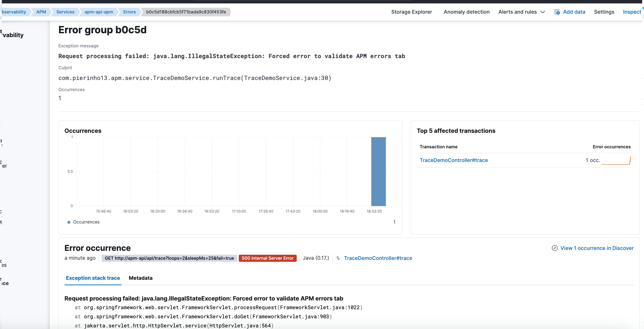Click View 1 occurrence in Discover
644x329 pixels.
[x=597, y=248]
